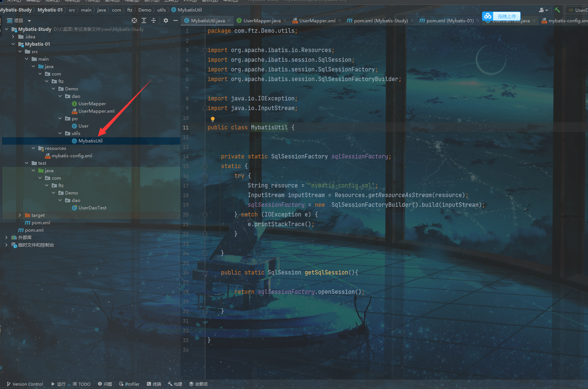
Task: Fold the try block at line 16
Action: click(x=205, y=176)
